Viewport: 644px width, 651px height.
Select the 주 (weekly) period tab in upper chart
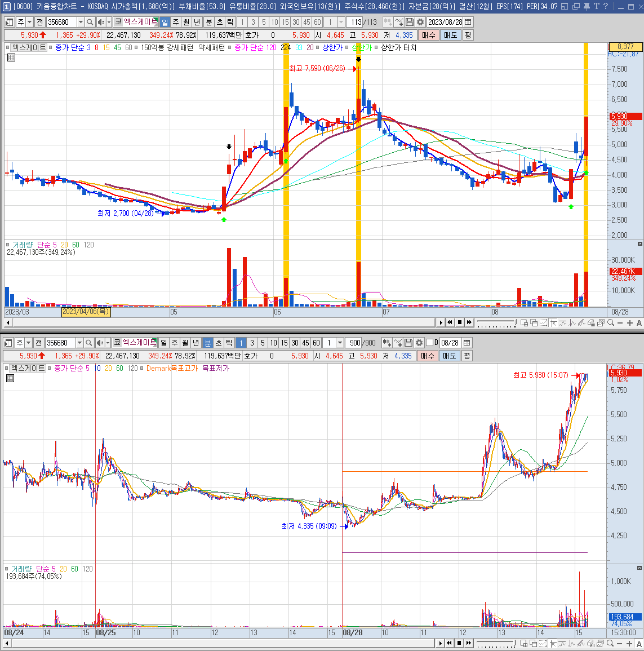176,22
